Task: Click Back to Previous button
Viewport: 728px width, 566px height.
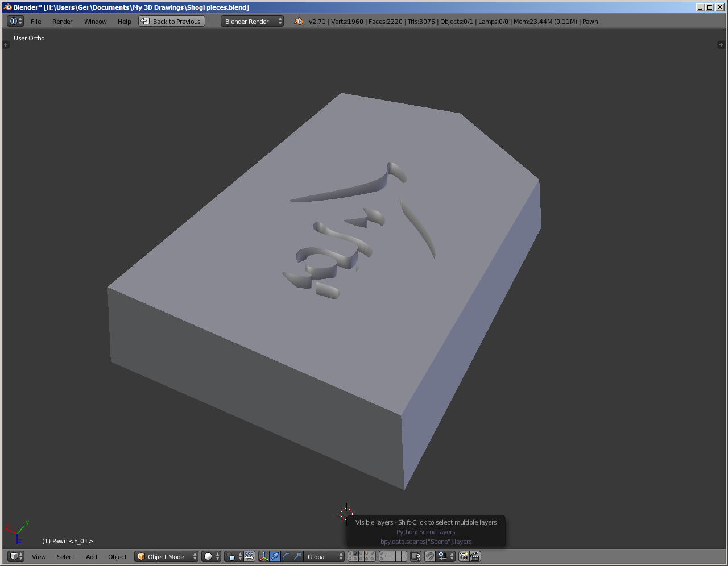Action: [x=172, y=22]
